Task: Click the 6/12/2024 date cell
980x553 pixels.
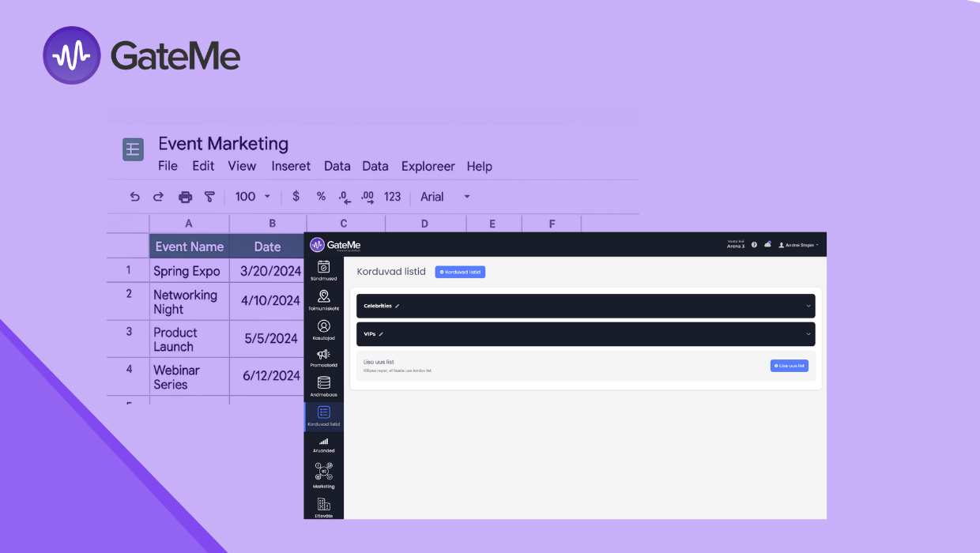Action: coord(268,377)
